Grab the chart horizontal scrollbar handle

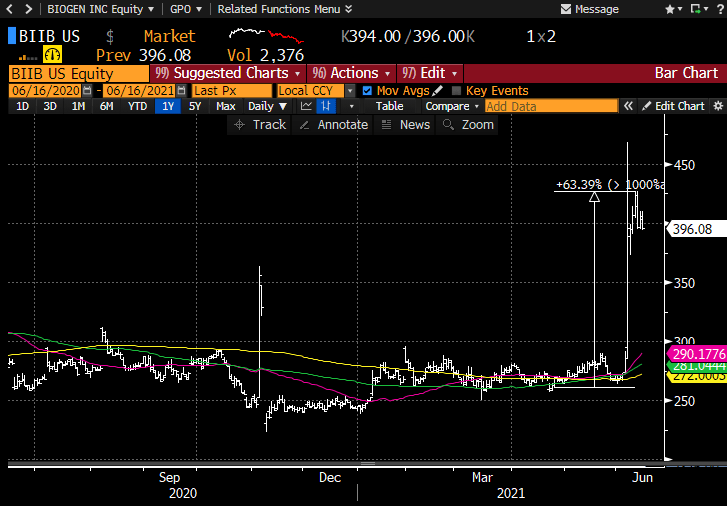point(368,463)
